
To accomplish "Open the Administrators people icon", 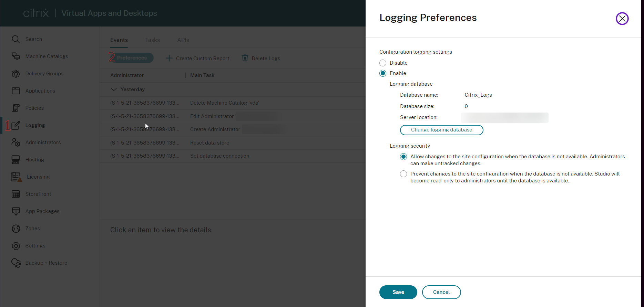I will [x=16, y=142].
